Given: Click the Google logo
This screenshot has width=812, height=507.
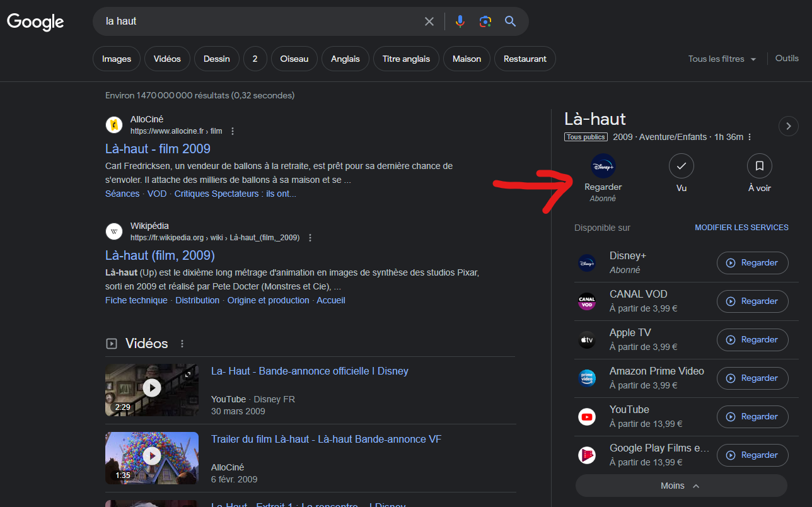Looking at the screenshot, I should 35,21.
